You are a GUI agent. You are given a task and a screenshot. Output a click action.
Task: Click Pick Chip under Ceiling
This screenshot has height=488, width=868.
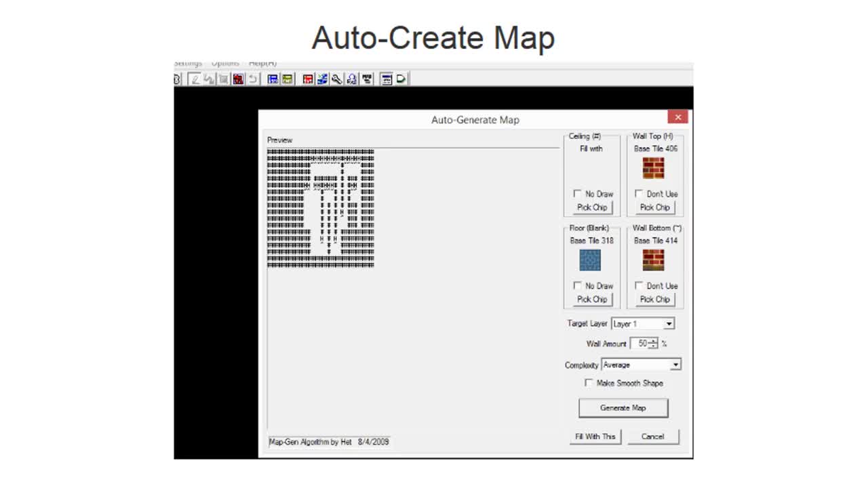pos(592,207)
